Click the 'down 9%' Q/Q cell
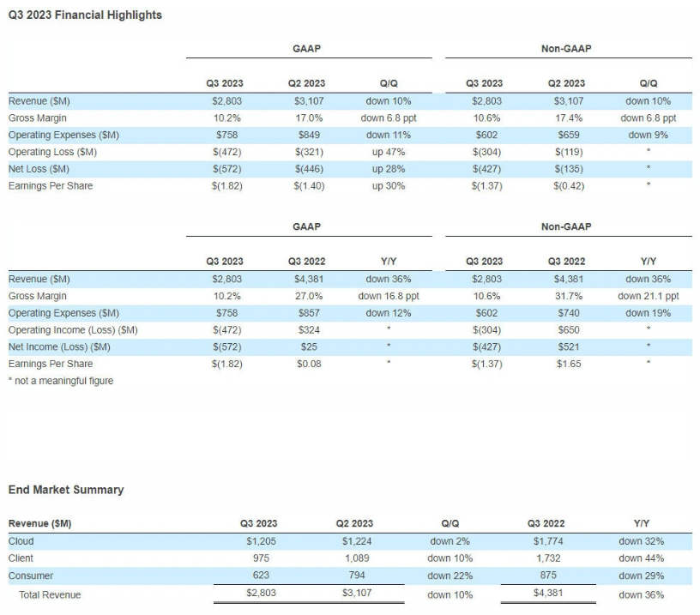Screen dimensions: 700x615 click(649, 135)
